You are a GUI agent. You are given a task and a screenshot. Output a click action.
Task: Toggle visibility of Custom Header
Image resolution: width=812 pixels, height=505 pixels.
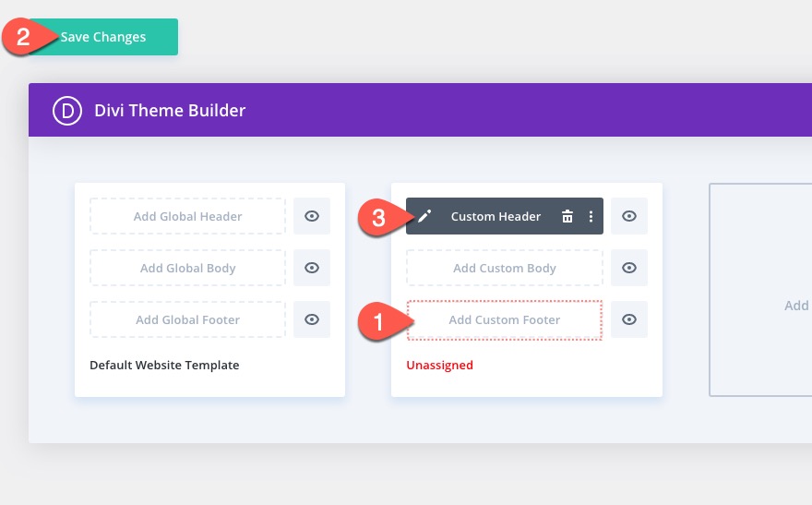pos(629,216)
